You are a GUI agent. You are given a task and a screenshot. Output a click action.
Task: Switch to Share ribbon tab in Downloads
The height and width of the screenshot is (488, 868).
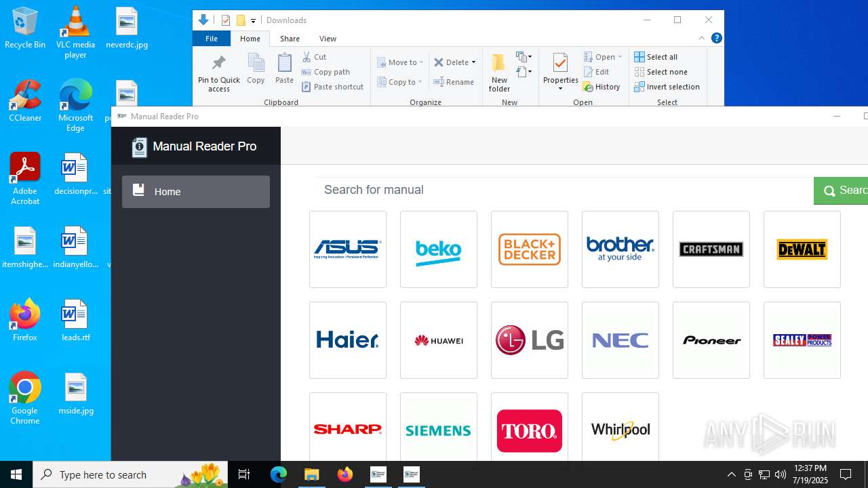pyautogui.click(x=290, y=39)
